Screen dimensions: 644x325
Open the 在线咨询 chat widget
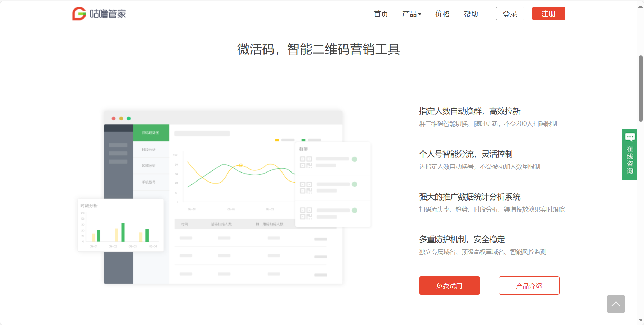point(629,155)
